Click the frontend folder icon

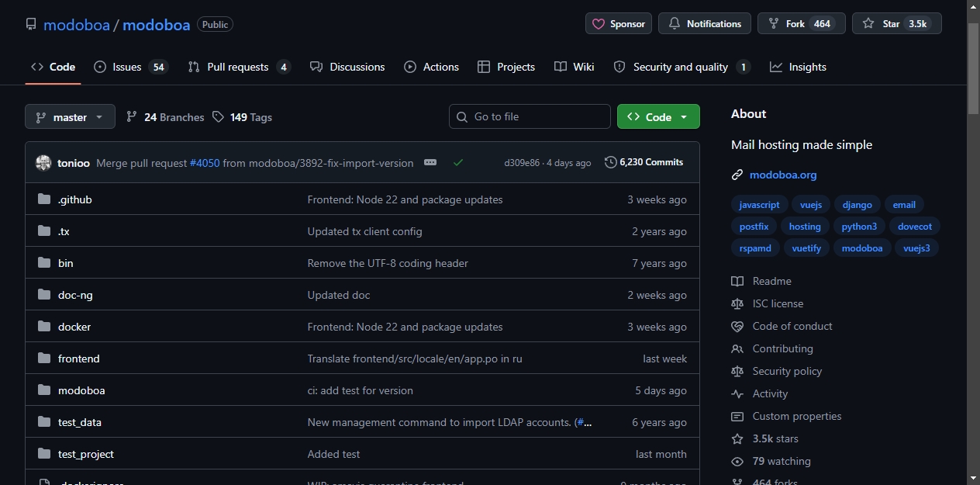click(44, 359)
